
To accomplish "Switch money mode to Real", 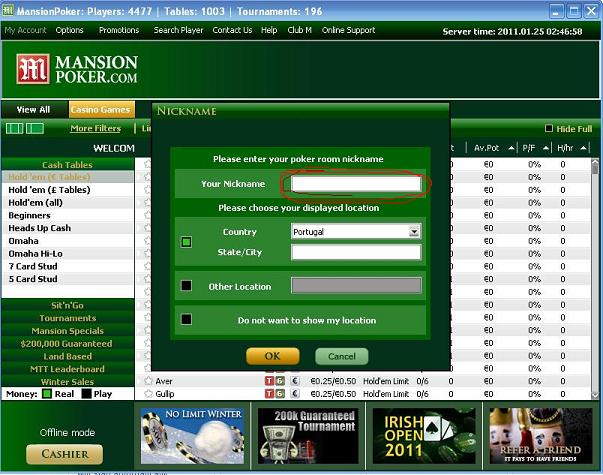I will [x=47, y=394].
